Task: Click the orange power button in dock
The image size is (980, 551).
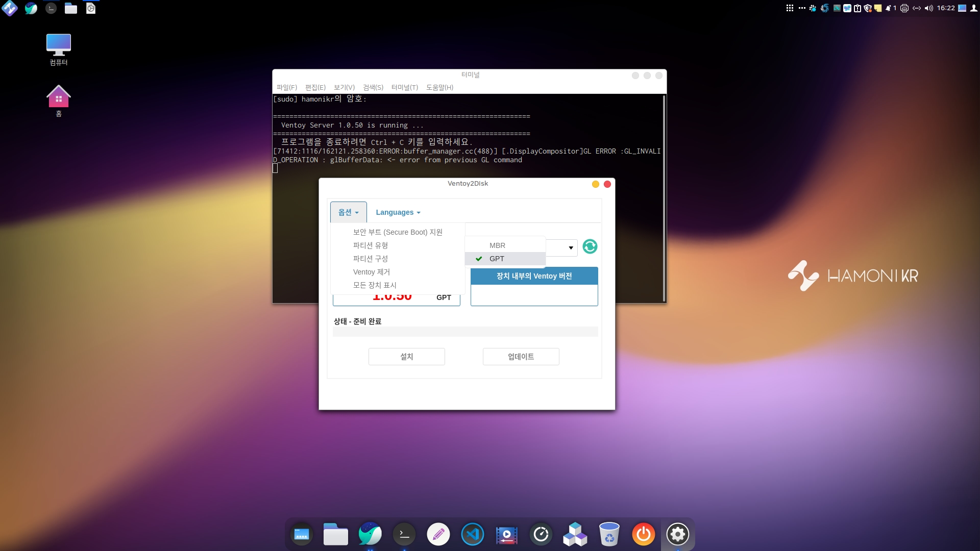Action: [643, 534]
